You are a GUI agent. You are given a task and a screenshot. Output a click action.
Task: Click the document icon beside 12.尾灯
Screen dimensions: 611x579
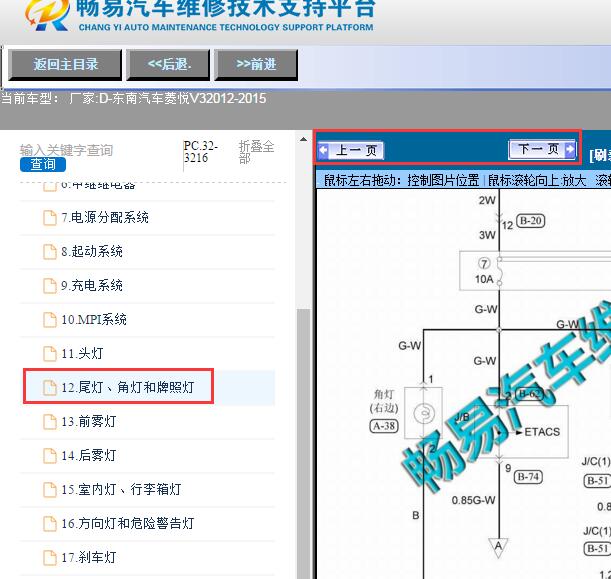(x=49, y=388)
